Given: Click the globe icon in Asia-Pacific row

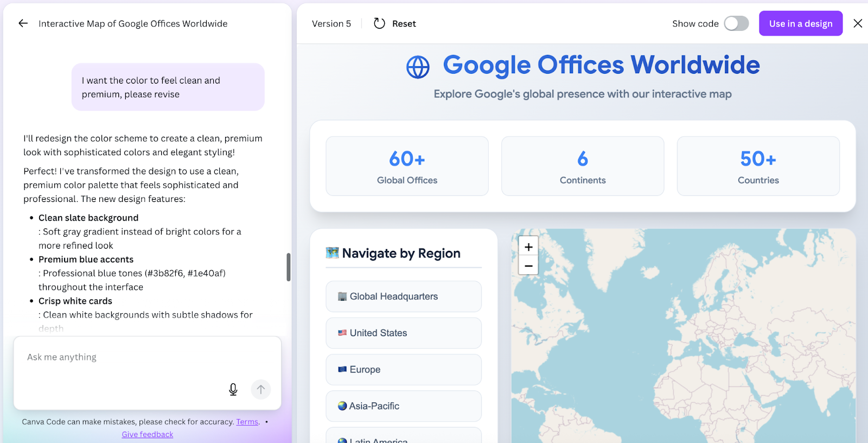Looking at the screenshot, I should [342, 406].
